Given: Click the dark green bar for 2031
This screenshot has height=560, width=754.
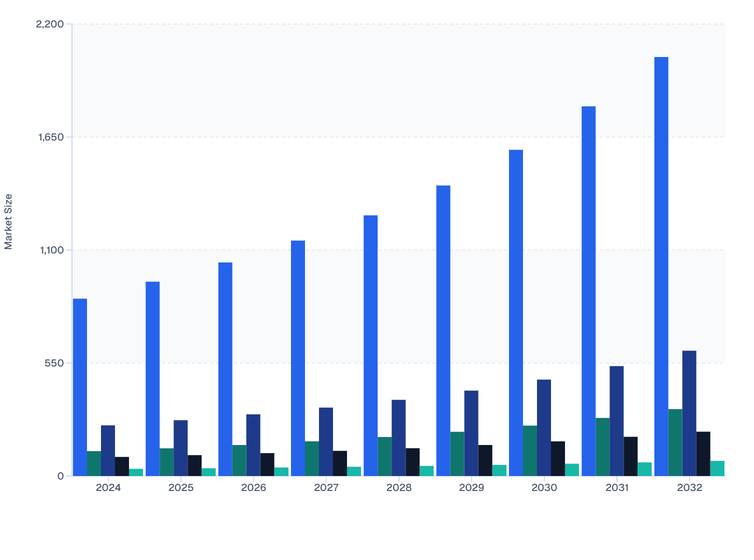Looking at the screenshot, I should (602, 446).
